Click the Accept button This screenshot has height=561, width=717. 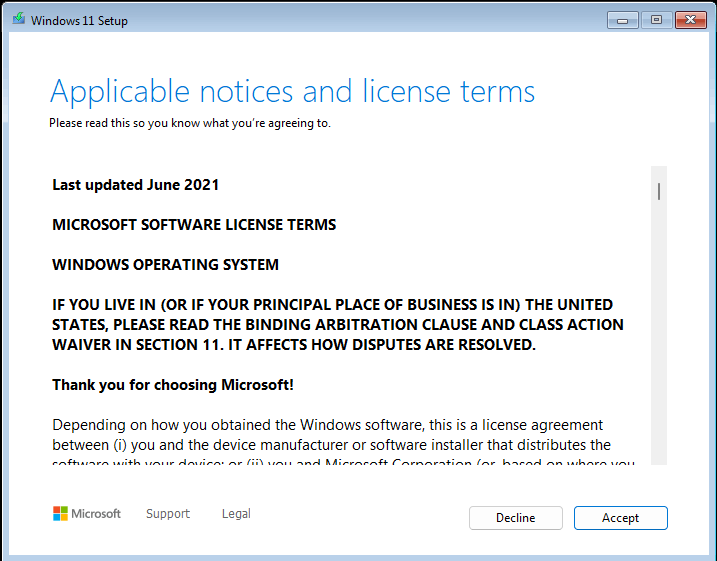621,518
